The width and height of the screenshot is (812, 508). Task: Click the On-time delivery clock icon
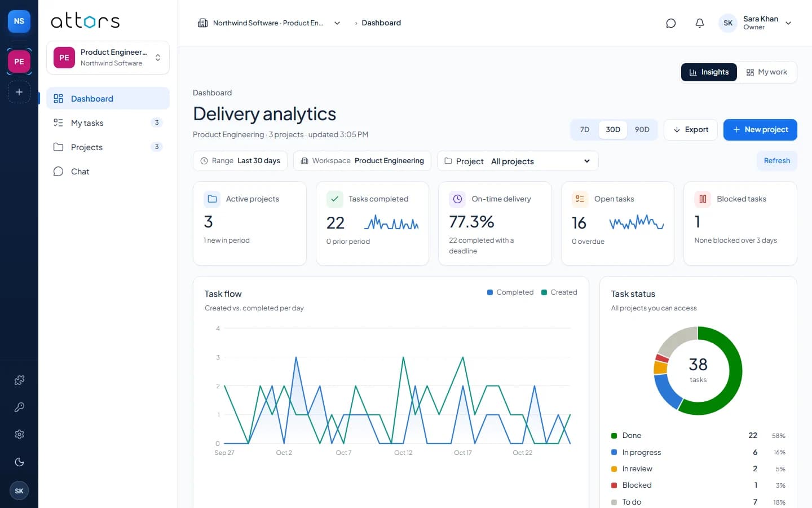pyautogui.click(x=457, y=199)
